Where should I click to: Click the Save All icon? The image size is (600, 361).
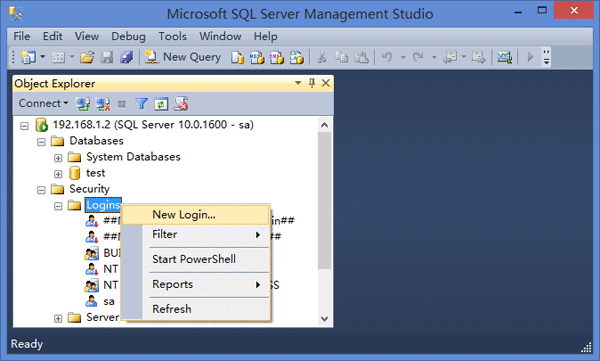(126, 57)
